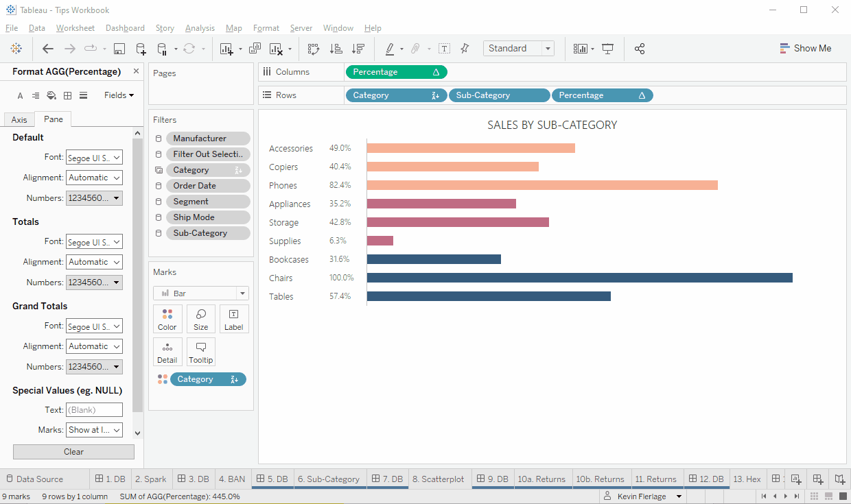Image resolution: width=851 pixels, height=504 pixels.
Task: Click the Label marks card button
Action: tap(234, 319)
